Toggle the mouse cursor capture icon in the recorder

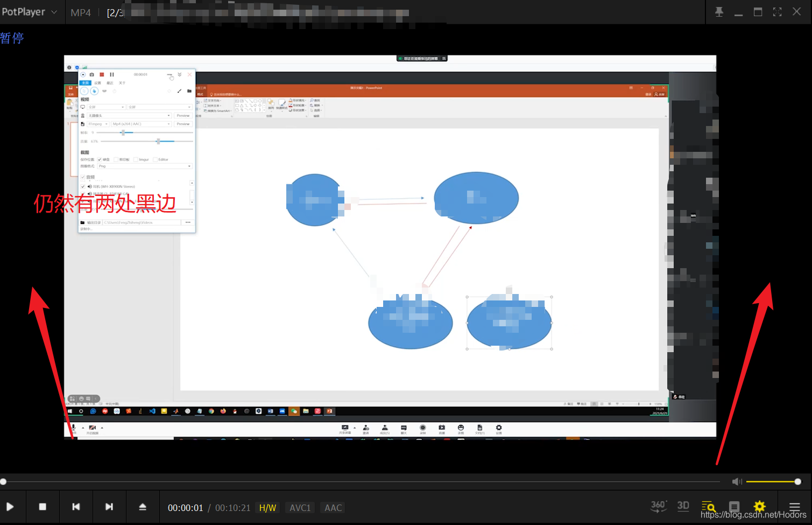point(84,91)
